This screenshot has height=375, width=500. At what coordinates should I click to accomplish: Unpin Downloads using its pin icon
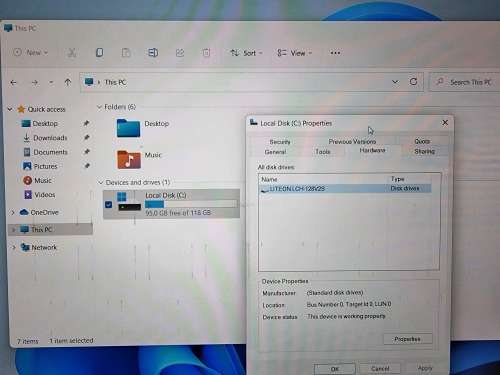click(x=87, y=137)
